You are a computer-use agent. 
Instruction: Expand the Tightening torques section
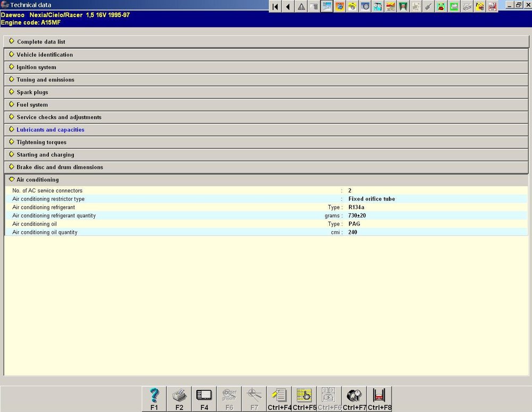[x=267, y=142]
